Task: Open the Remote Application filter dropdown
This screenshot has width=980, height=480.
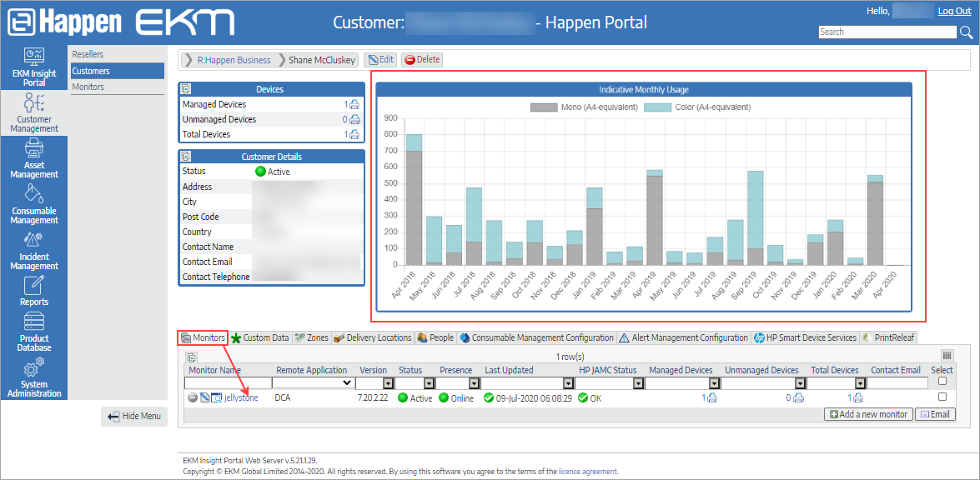Action: coord(314,383)
